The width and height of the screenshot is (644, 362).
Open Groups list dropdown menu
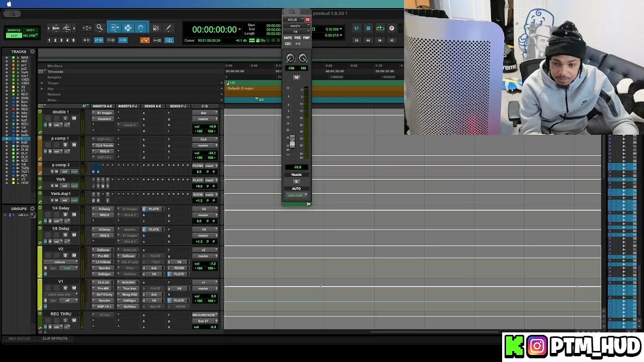32,208
